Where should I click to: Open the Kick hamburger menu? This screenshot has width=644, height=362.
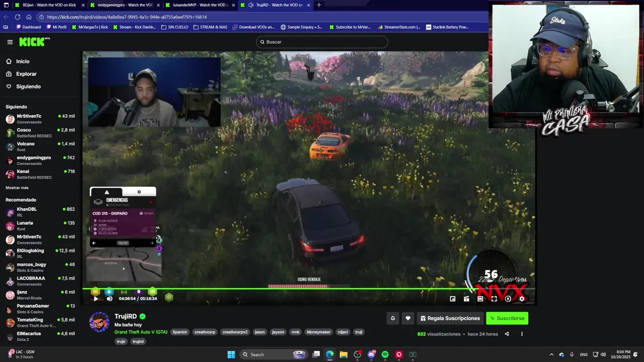[10, 42]
